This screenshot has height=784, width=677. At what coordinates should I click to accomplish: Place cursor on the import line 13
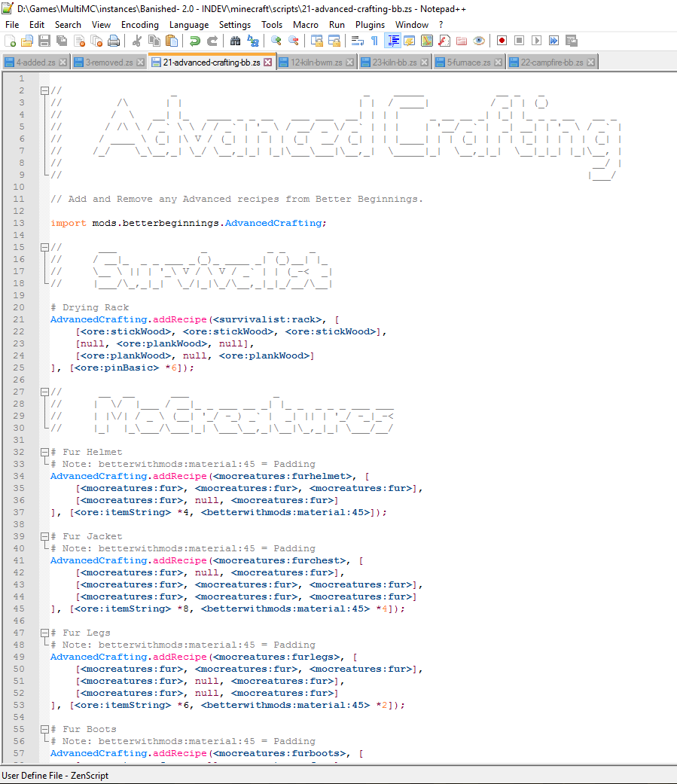[188, 223]
